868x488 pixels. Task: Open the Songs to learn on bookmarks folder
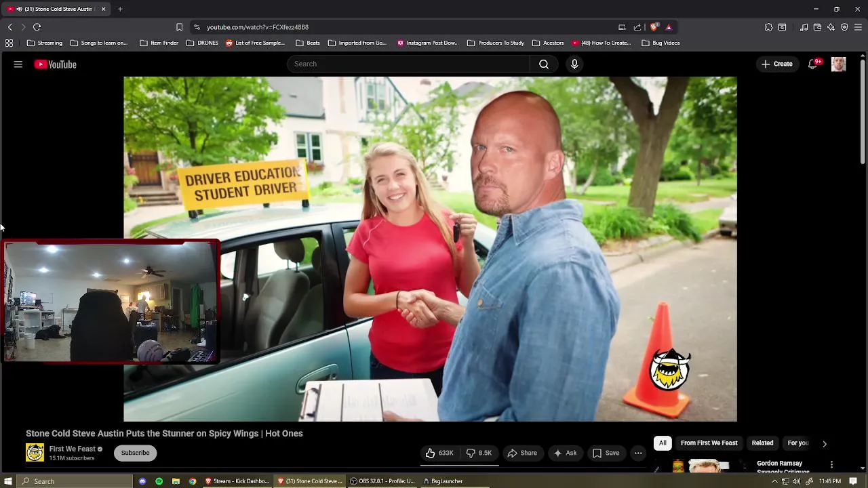pos(99,43)
